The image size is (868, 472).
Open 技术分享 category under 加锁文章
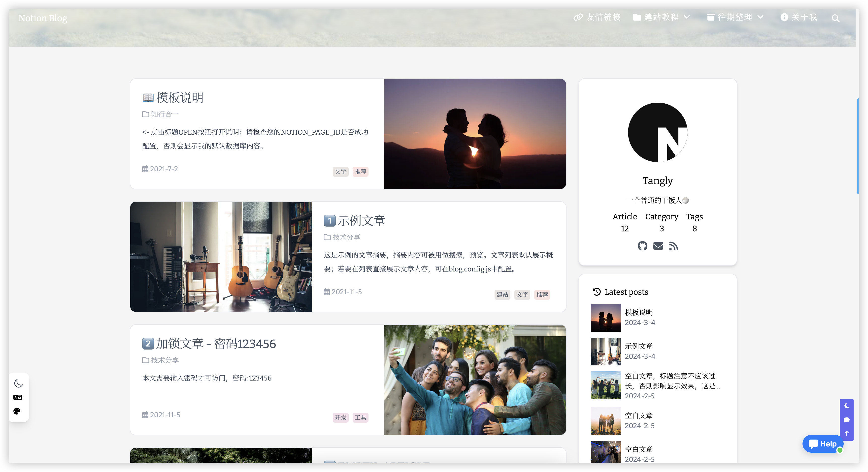pos(165,360)
